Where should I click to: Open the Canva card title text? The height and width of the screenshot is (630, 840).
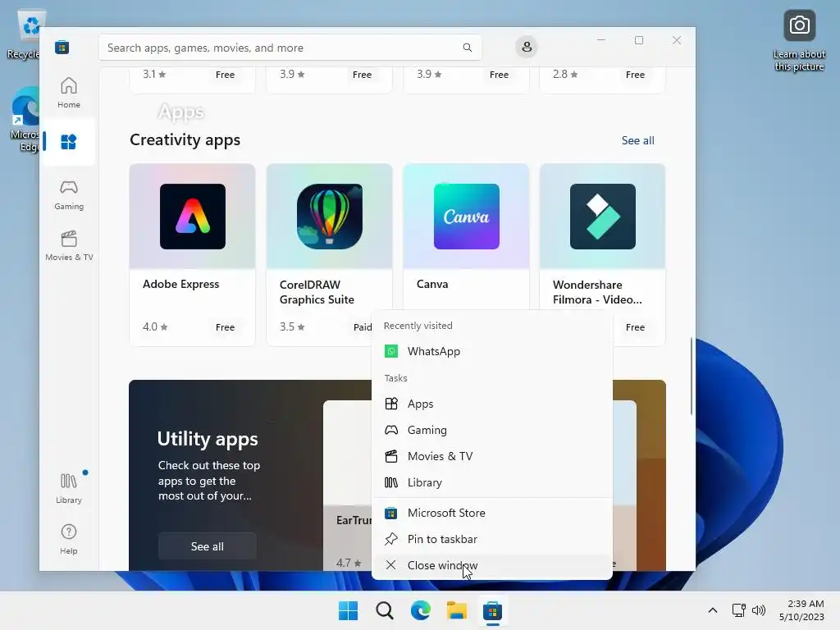point(432,285)
